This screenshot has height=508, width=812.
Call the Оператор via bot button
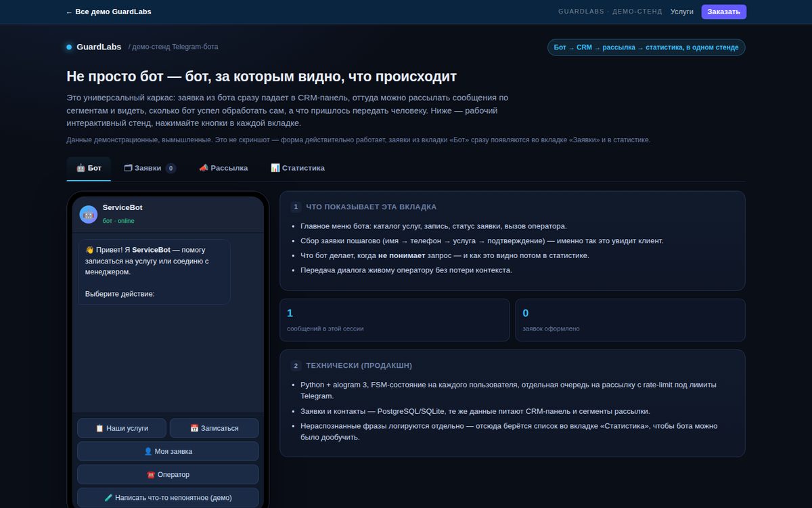click(168, 474)
